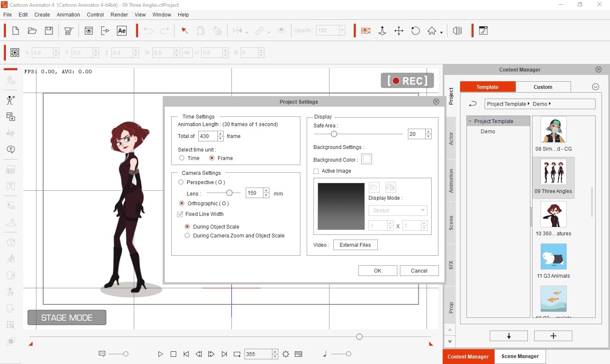Step to the next frame

[211, 354]
